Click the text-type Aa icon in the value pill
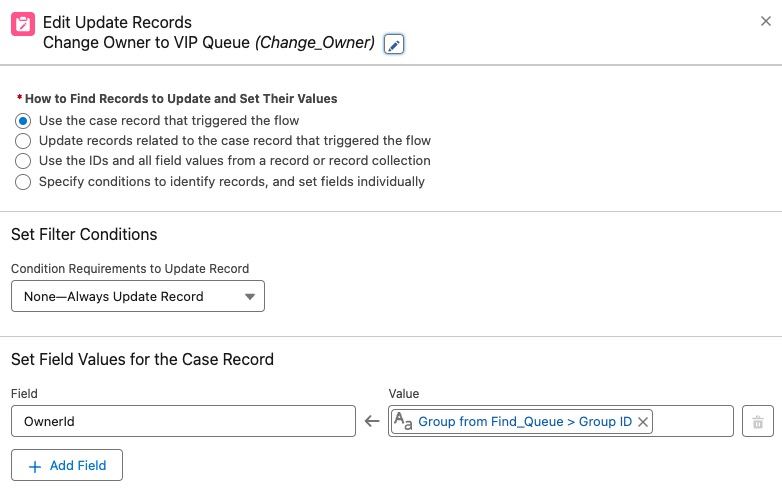 tap(403, 421)
